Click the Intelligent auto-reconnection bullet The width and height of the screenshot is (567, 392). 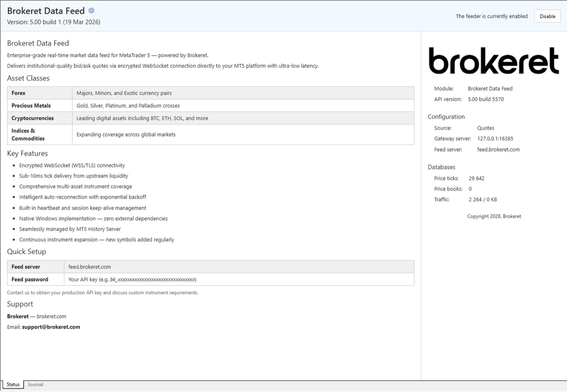[x=83, y=197]
